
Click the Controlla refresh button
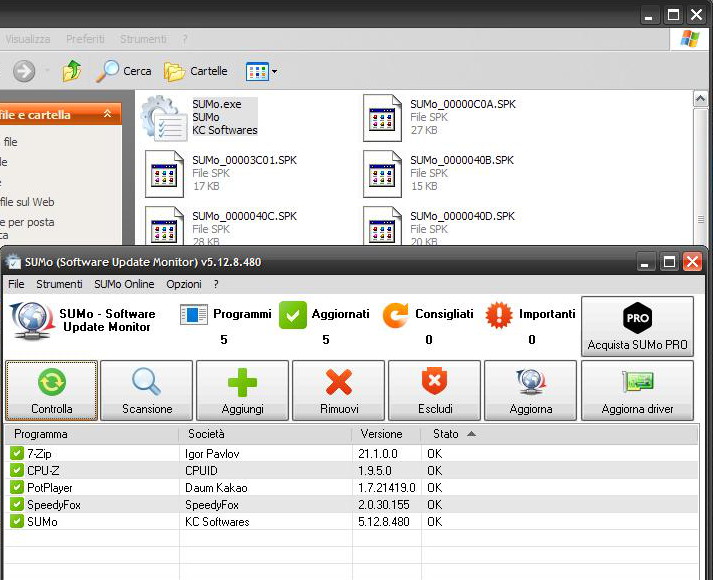coord(51,390)
